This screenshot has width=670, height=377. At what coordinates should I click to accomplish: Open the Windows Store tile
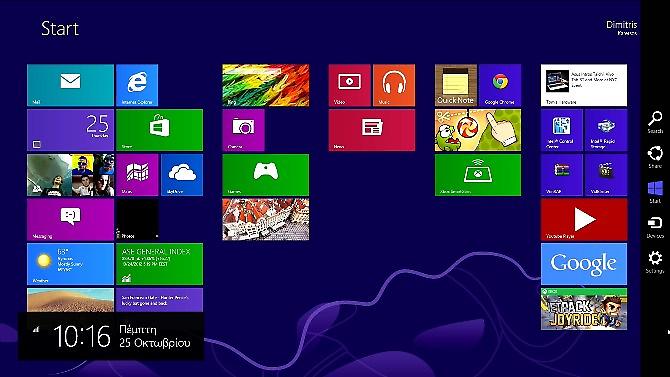pyautogui.click(x=159, y=130)
